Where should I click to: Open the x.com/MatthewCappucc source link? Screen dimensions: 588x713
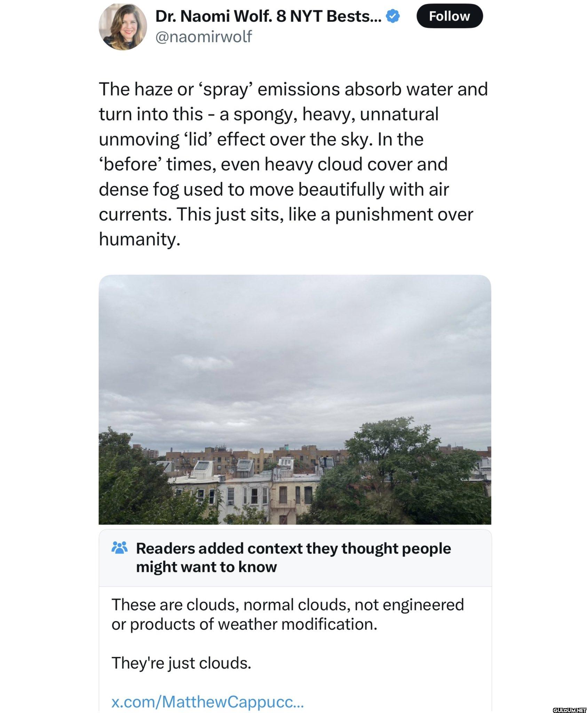[x=207, y=702]
